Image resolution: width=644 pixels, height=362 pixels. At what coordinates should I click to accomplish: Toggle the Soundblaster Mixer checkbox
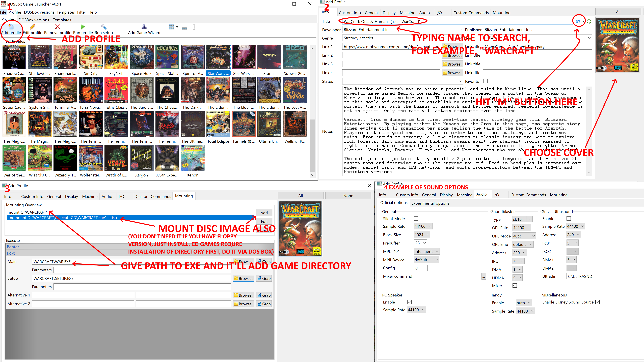click(515, 285)
